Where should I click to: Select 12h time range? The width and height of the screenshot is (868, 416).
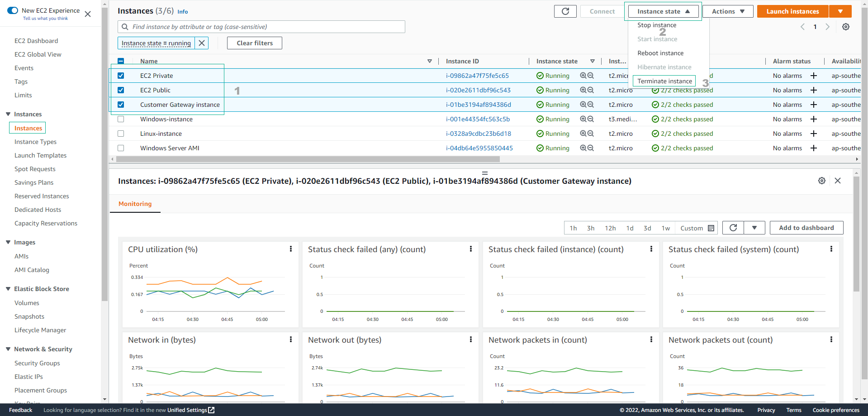610,228
